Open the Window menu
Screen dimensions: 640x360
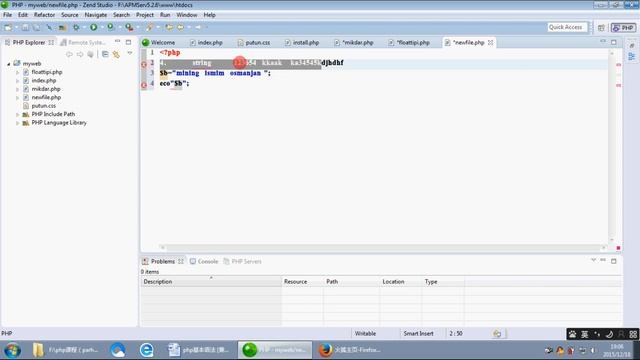pyautogui.click(x=187, y=15)
